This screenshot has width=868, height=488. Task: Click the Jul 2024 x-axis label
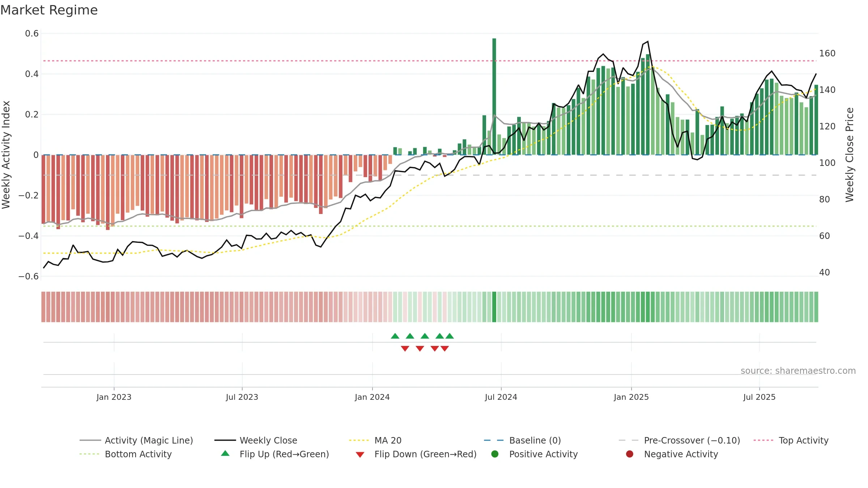(x=501, y=397)
